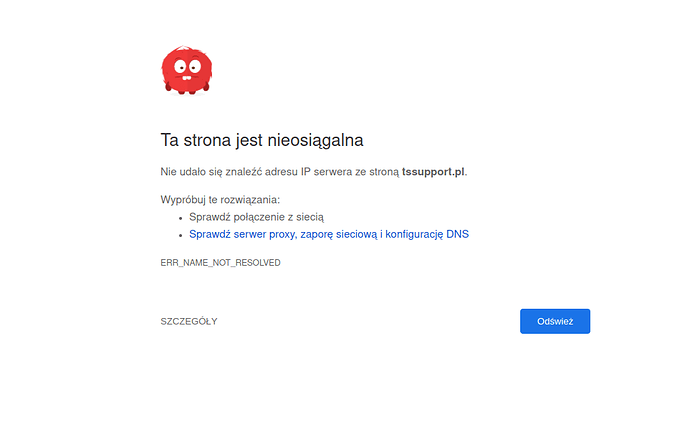The image size is (690, 427).
Task: Click "zaporę sieciową" in the blue link
Action: [x=340, y=234]
